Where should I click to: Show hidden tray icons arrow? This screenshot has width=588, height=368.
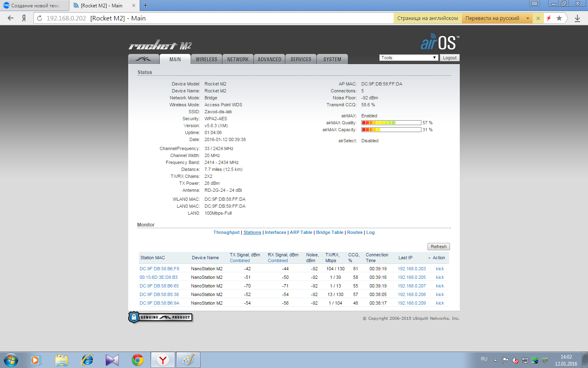point(495,360)
